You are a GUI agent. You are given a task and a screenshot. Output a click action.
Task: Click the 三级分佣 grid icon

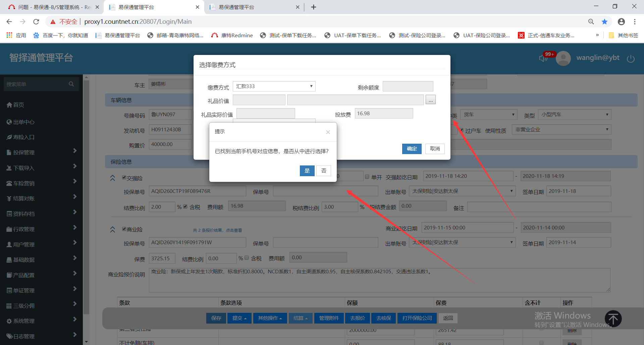coord(9,306)
